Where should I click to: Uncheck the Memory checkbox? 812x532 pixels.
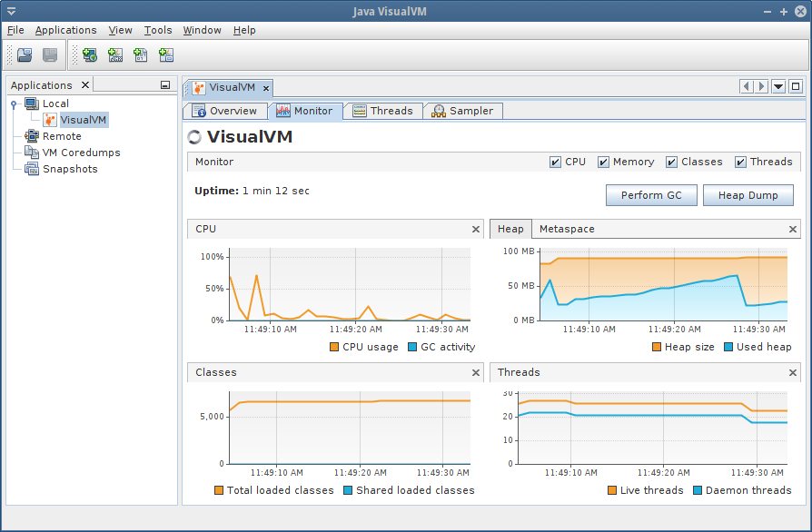pos(603,162)
